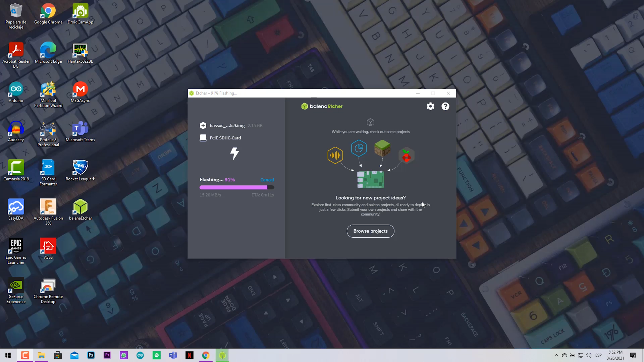Screen dimensions: 644x362
Task: Select Hantek6022BL desktop shortcut
Action: coord(80,53)
